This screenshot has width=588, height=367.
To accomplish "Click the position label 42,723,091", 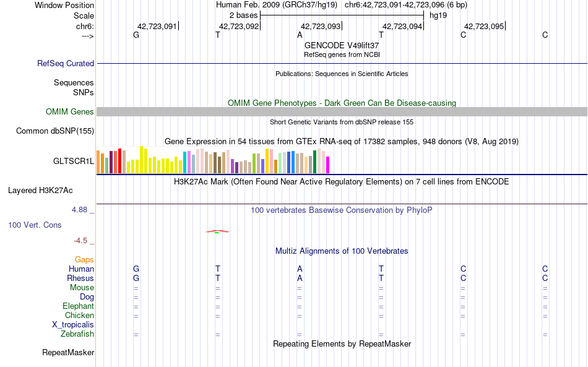I will point(157,27).
